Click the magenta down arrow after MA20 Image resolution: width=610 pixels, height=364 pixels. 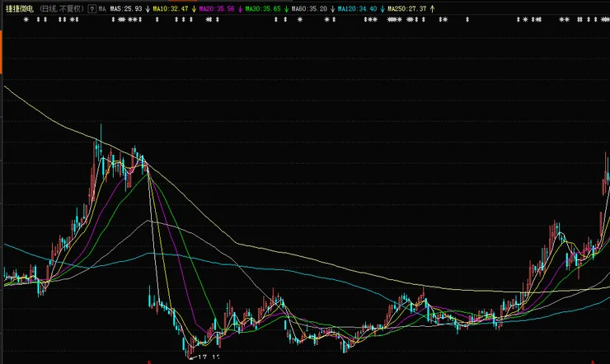click(240, 9)
